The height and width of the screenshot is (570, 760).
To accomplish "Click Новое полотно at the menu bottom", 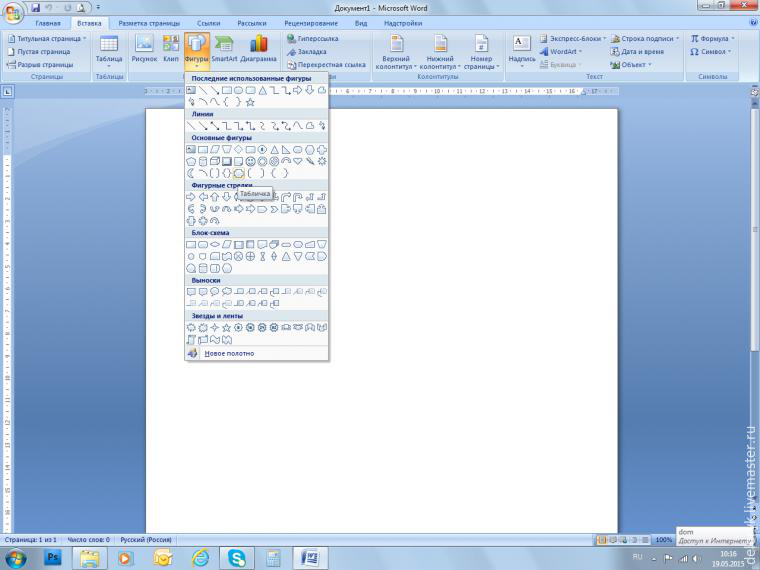I will 229,353.
